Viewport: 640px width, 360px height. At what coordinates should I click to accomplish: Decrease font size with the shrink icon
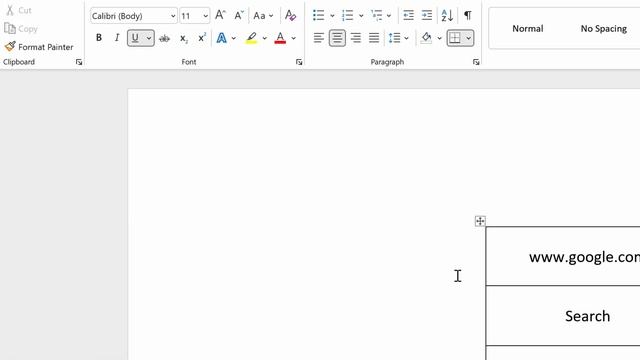pos(239,16)
